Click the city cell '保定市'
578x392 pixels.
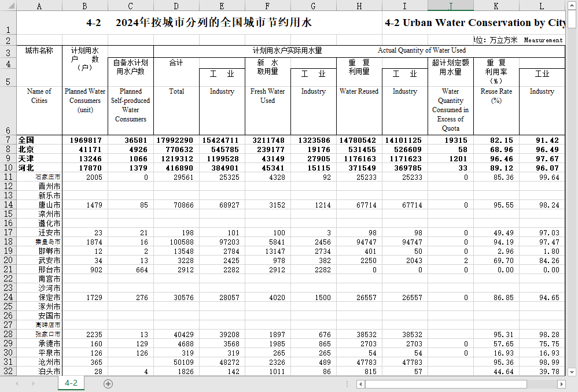(39, 297)
